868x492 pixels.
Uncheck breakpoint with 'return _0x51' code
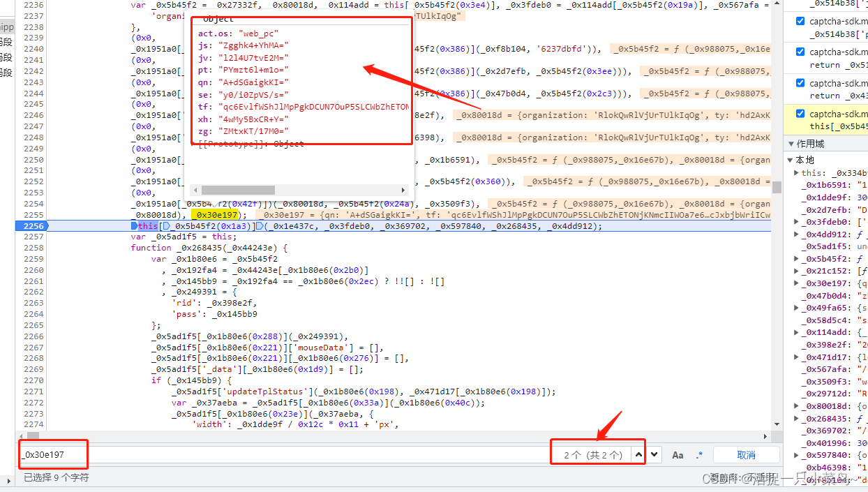point(800,52)
